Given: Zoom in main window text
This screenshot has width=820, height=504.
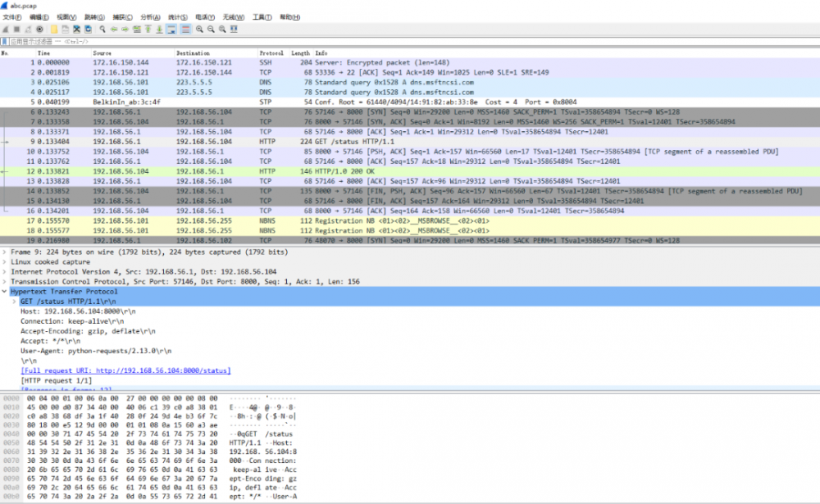Looking at the screenshot, I should tap(199, 30).
